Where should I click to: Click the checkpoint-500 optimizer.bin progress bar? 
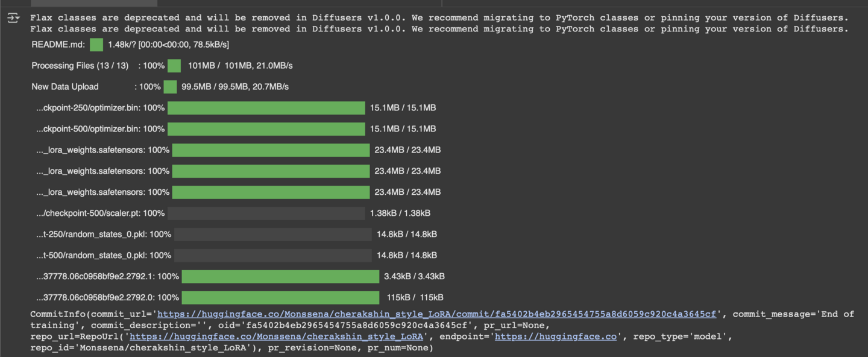click(x=266, y=129)
